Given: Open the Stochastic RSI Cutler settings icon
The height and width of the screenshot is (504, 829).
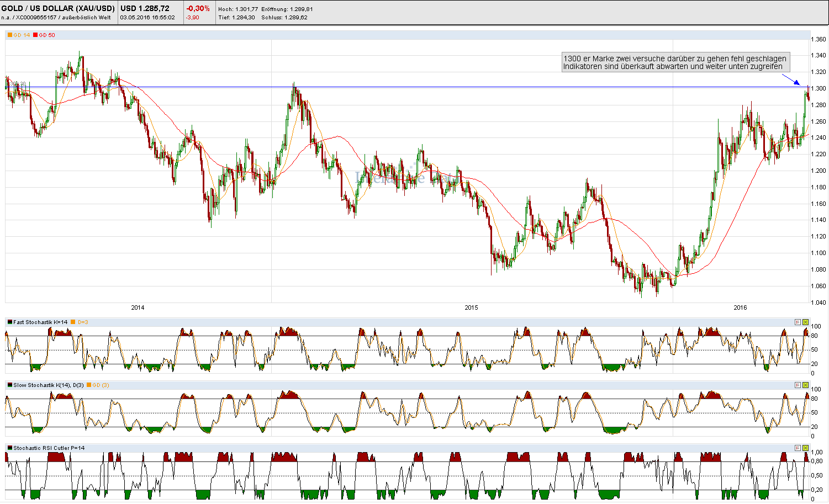Looking at the screenshot, I should [798, 449].
